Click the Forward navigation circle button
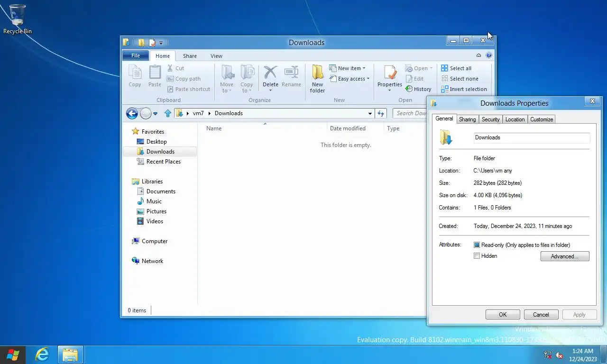Screen dimensions: 607x364 [x=146, y=113]
